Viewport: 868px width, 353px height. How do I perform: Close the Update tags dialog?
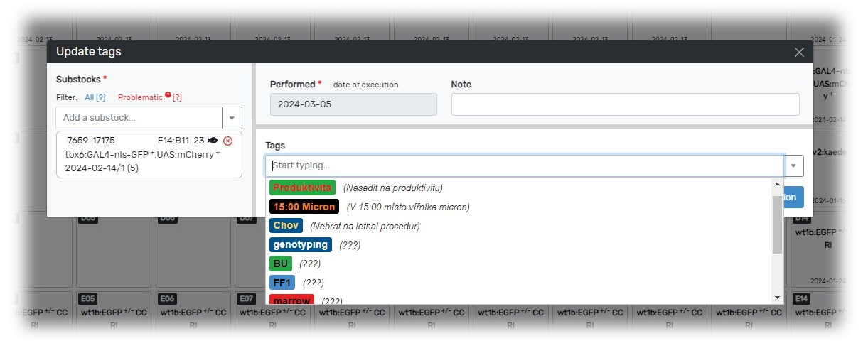pyautogui.click(x=799, y=52)
